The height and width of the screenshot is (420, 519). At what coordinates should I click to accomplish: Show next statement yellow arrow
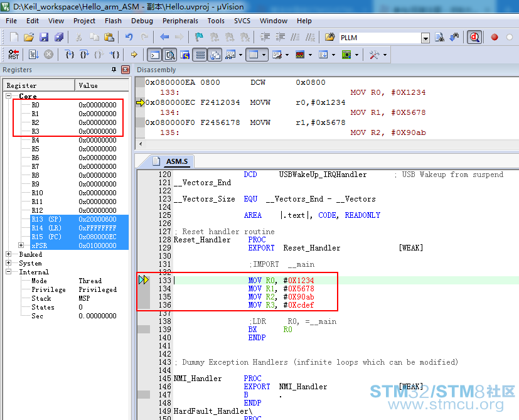pyautogui.click(x=134, y=55)
